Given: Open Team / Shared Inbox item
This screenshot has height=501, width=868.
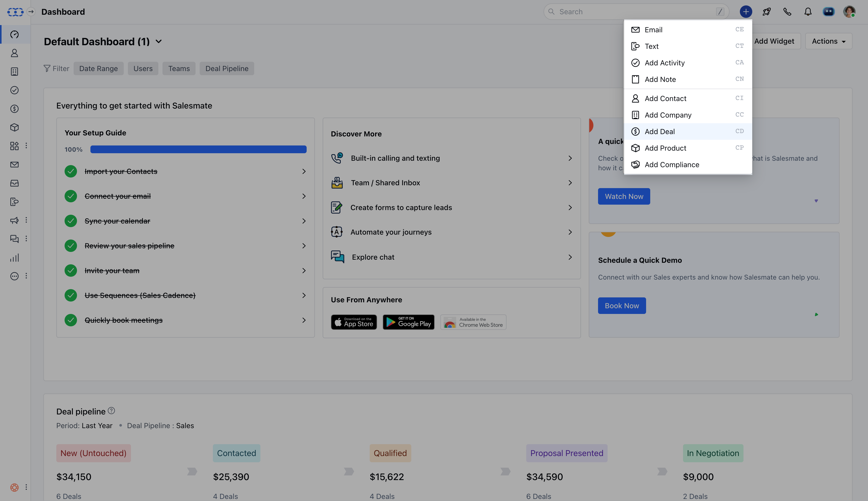Looking at the screenshot, I should click(x=452, y=183).
